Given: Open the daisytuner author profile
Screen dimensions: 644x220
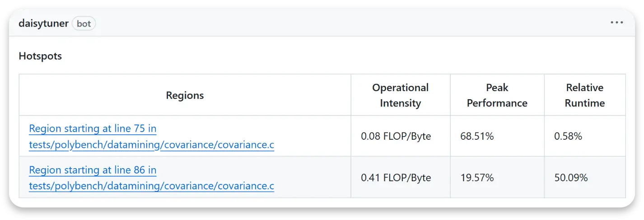Looking at the screenshot, I should [x=43, y=23].
